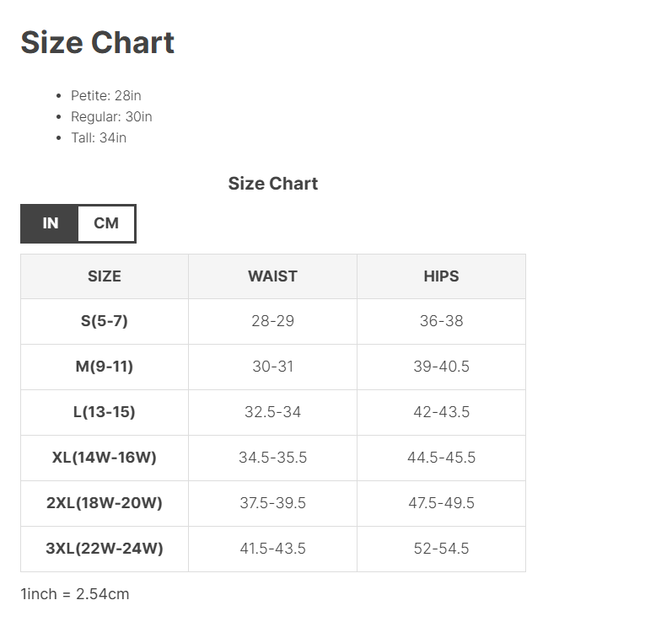Click the Petite: 28in list item
672x627 pixels.
pos(105,96)
